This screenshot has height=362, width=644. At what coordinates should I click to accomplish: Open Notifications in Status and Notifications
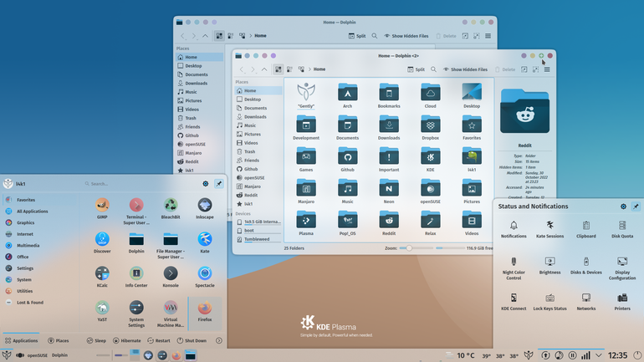pyautogui.click(x=514, y=229)
